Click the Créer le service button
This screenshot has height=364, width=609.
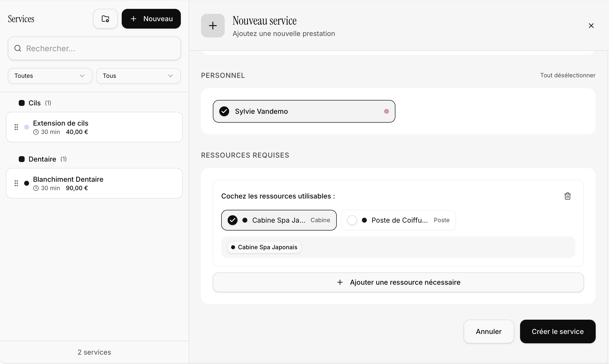[558, 331]
